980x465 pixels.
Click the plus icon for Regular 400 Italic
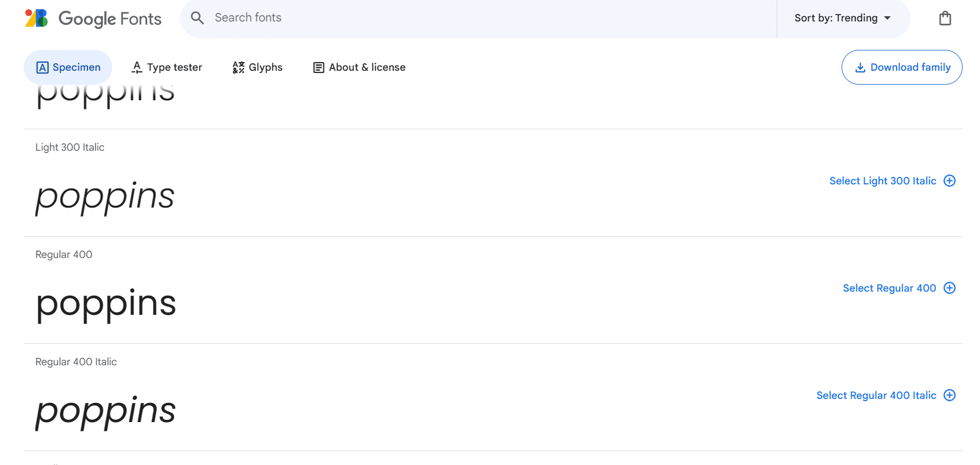pyautogui.click(x=949, y=395)
